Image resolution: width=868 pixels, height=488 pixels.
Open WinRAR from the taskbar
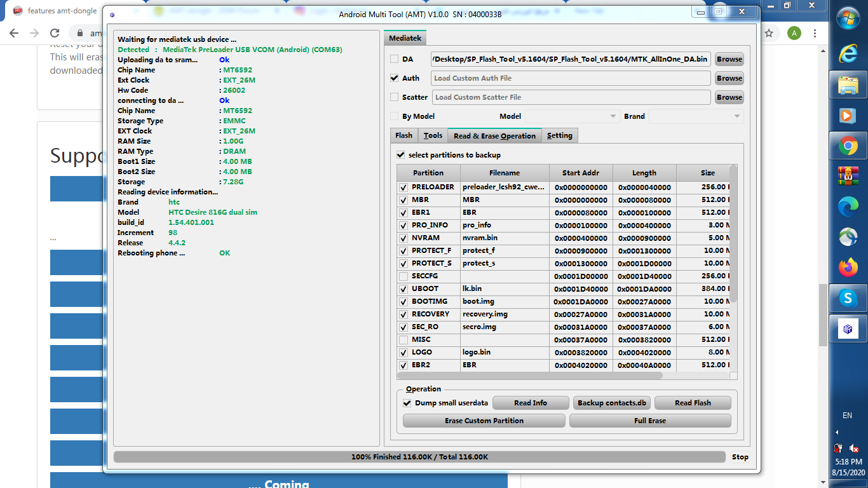(x=848, y=175)
